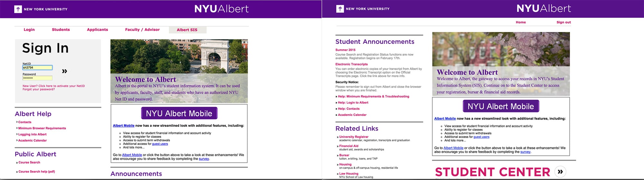Click 'Welcome to Albert' heading on left page
Screen dimensions: 644x180
pos(146,79)
